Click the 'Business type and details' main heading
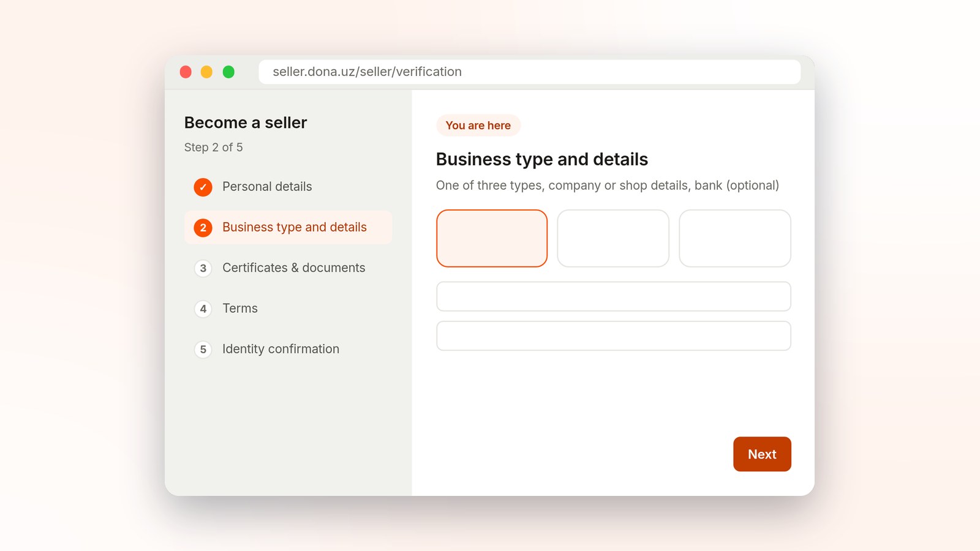Viewport: 980px width, 551px height. point(542,159)
